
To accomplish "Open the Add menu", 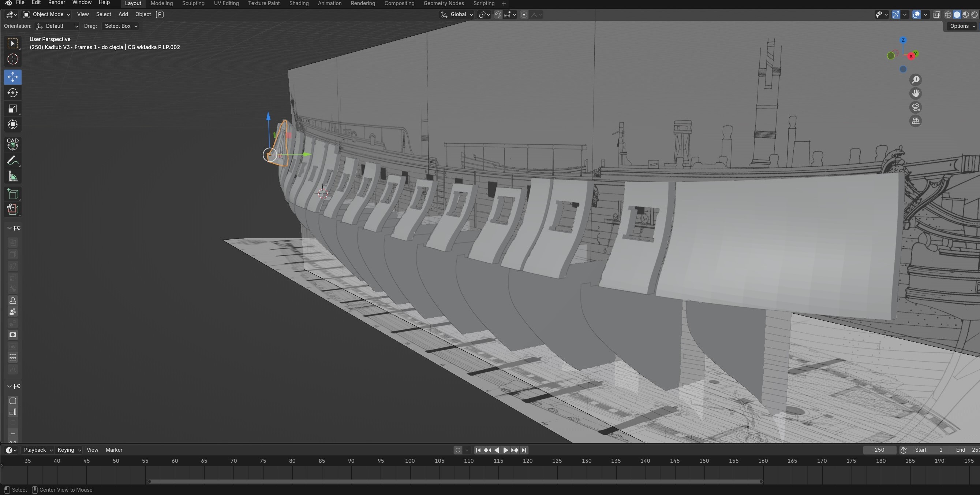I will (123, 14).
